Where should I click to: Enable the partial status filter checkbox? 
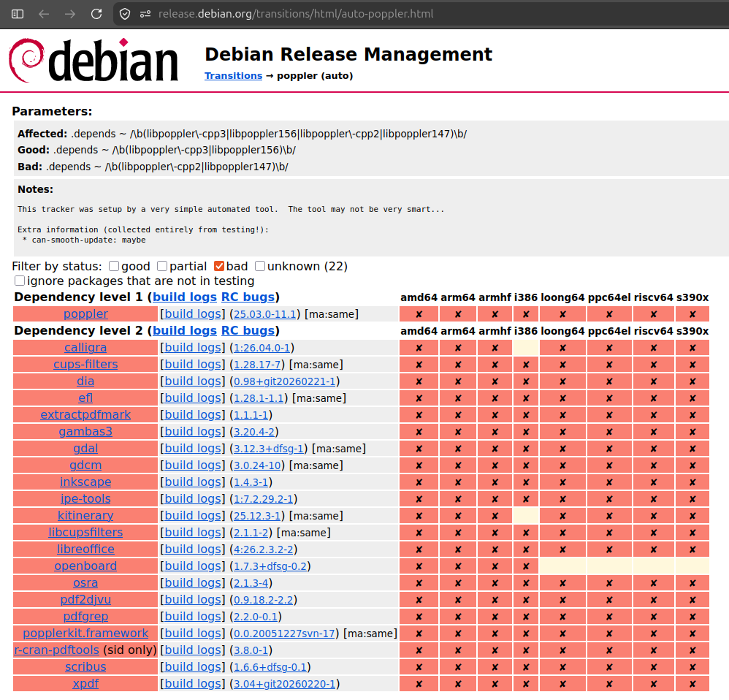[x=162, y=266]
